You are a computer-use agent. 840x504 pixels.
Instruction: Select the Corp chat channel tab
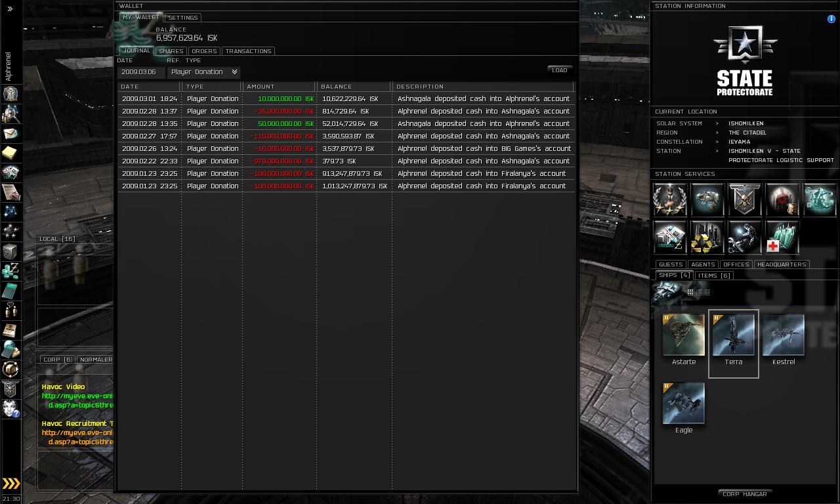pos(58,360)
